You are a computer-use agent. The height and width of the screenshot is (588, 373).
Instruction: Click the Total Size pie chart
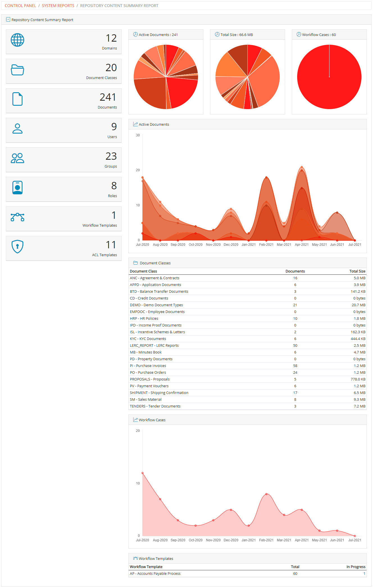(x=247, y=77)
